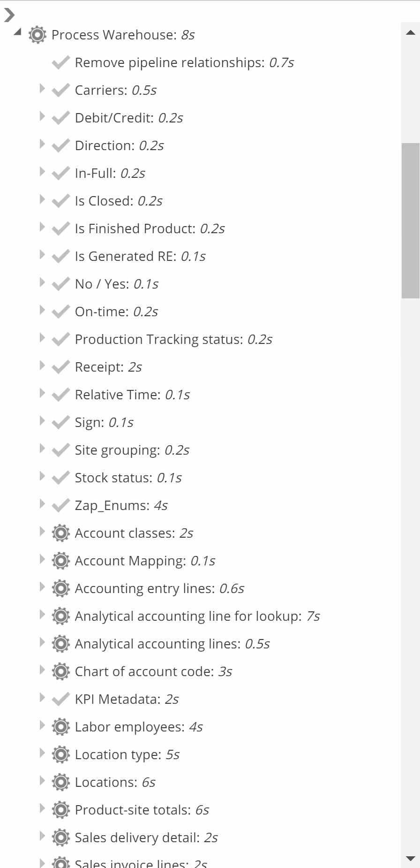The image size is (420, 868).
Task: Expand the Zap_Enums node
Action: [42, 504]
